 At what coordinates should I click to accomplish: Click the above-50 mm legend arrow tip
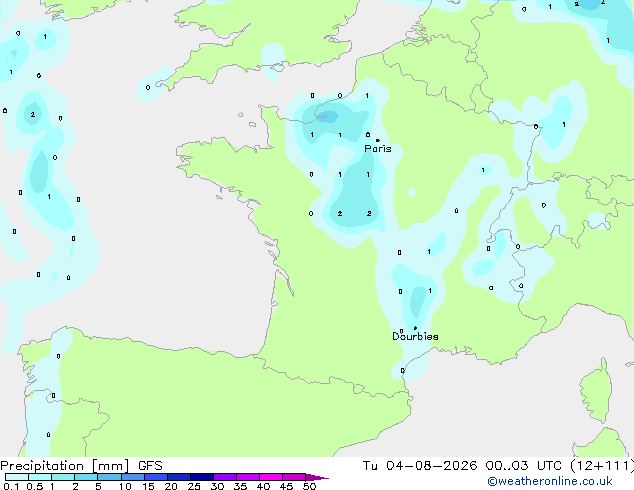[317, 477]
